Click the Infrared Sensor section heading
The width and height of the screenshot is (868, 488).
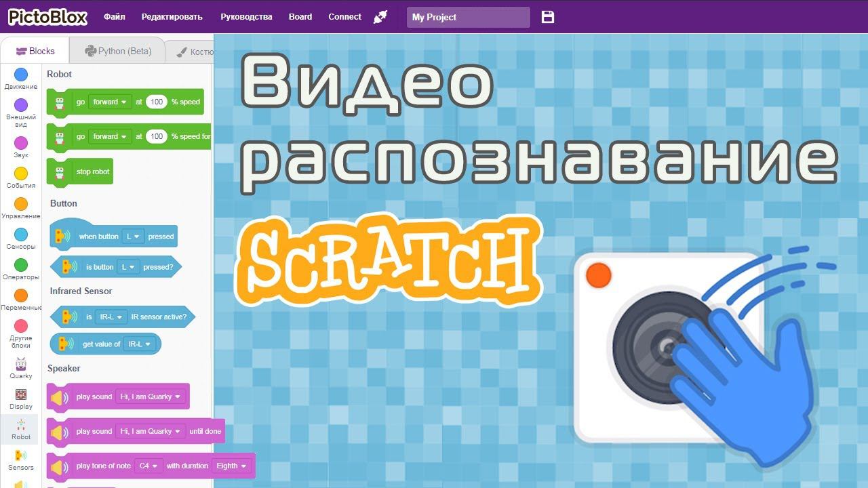click(x=81, y=291)
